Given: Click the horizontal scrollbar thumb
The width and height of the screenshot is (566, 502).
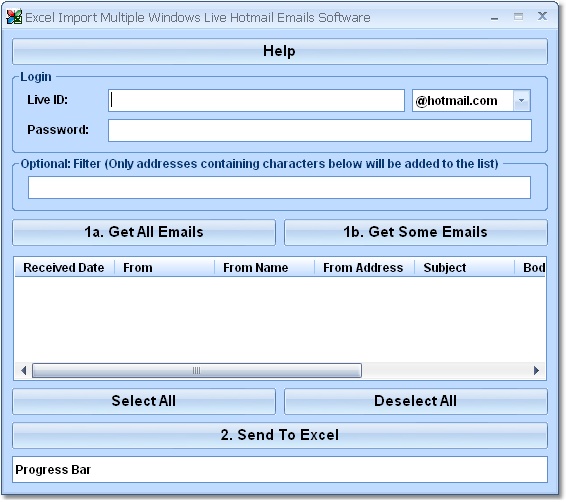Looking at the screenshot, I should point(197,371).
